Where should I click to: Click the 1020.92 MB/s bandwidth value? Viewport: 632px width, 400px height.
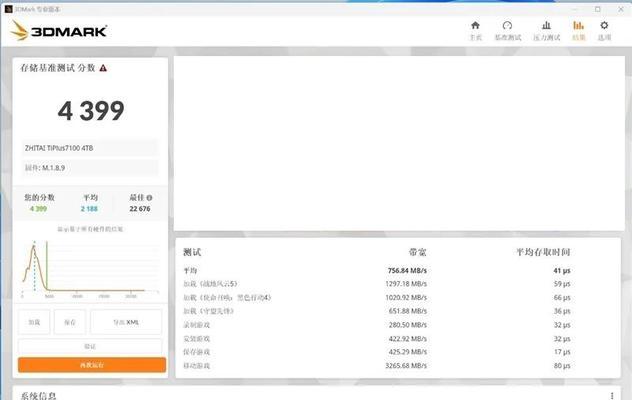pyautogui.click(x=406, y=298)
